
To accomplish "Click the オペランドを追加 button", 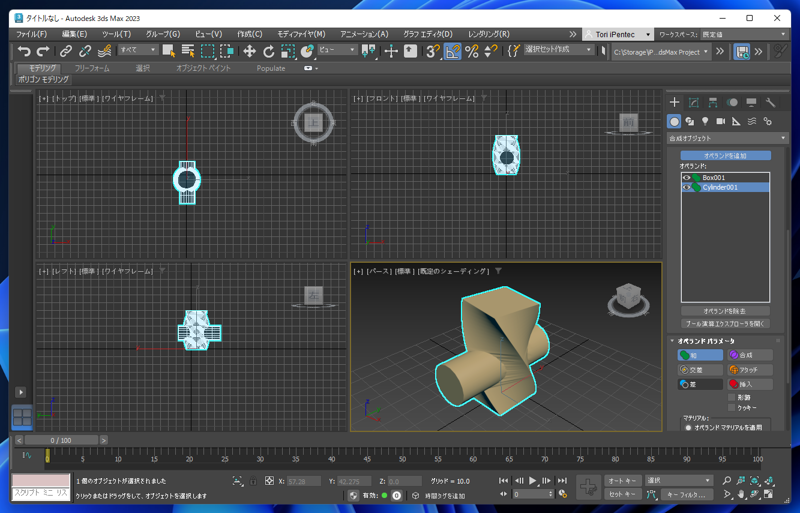I will click(726, 156).
